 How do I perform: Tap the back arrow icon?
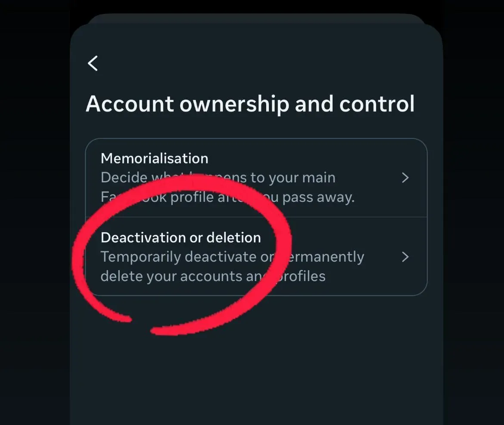click(93, 63)
